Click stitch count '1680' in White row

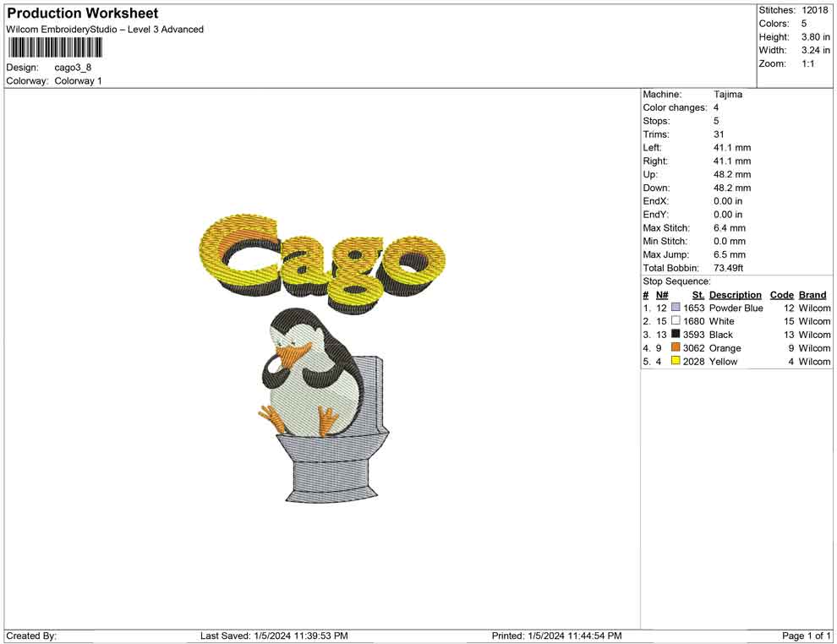coord(693,321)
